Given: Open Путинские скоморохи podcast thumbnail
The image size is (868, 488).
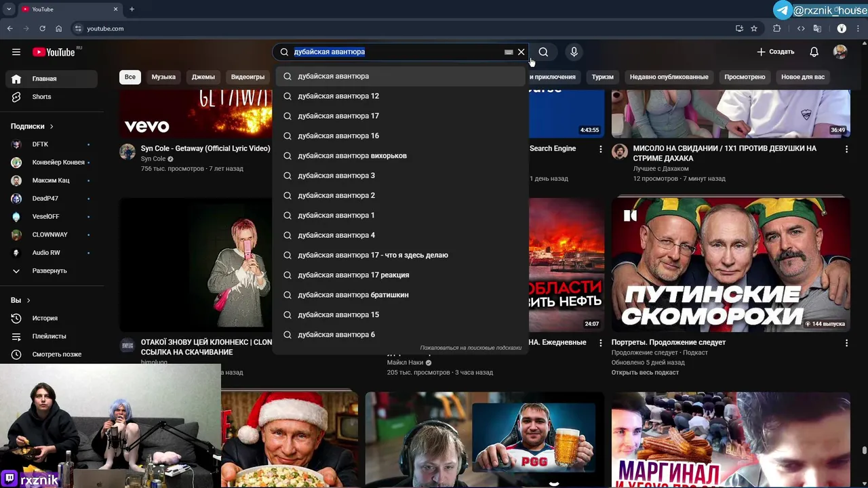Looking at the screenshot, I should pos(730,264).
